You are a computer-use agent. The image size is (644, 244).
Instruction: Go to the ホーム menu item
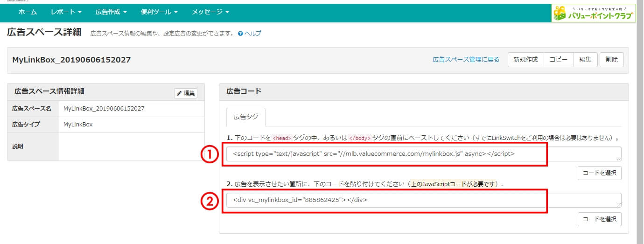[28, 12]
